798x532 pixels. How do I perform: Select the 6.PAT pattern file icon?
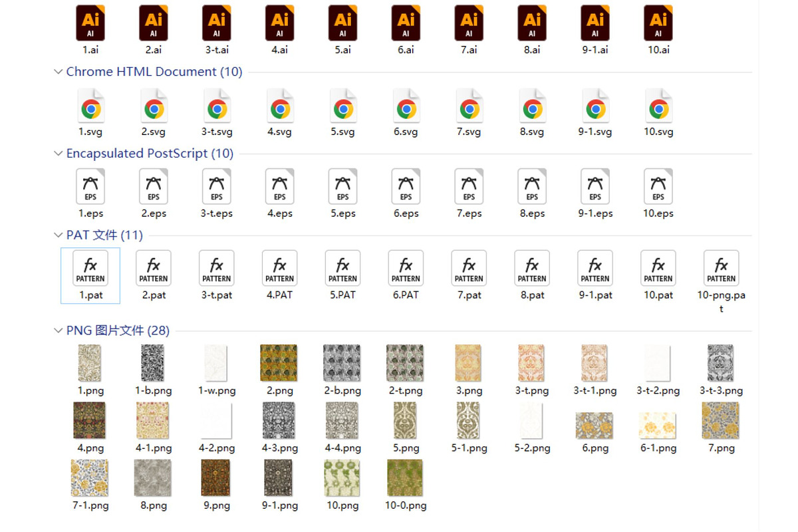coord(406,268)
